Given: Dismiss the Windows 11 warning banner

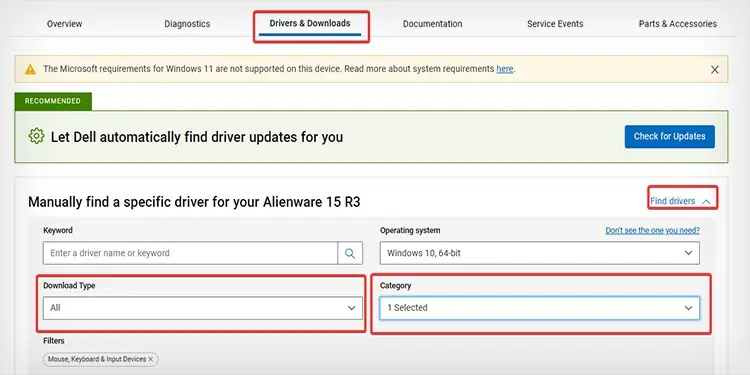Looking at the screenshot, I should click(x=715, y=69).
